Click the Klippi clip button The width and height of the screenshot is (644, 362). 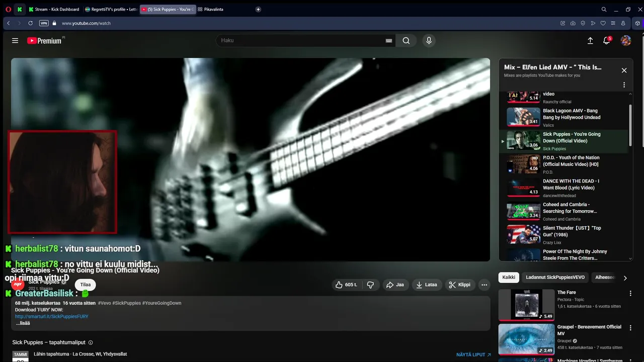pyautogui.click(x=460, y=285)
